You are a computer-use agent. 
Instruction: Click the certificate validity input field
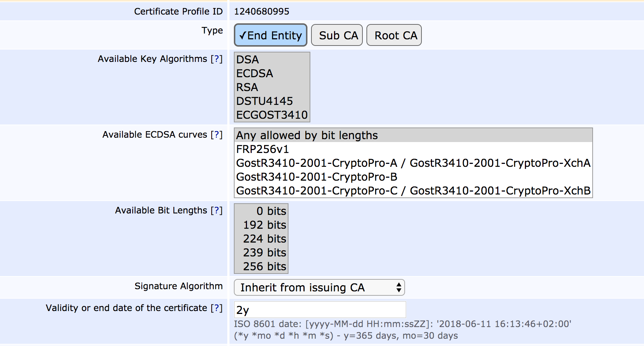[x=320, y=310]
